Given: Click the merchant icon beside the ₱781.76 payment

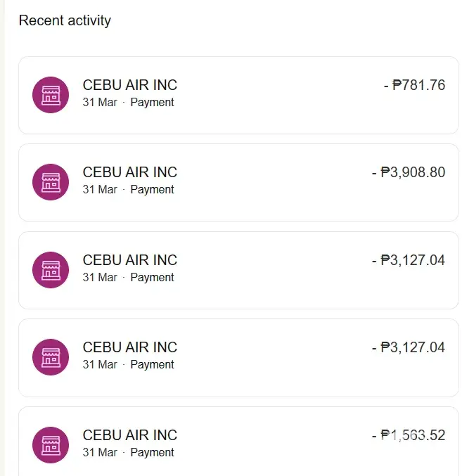Looking at the screenshot, I should click(51, 94).
